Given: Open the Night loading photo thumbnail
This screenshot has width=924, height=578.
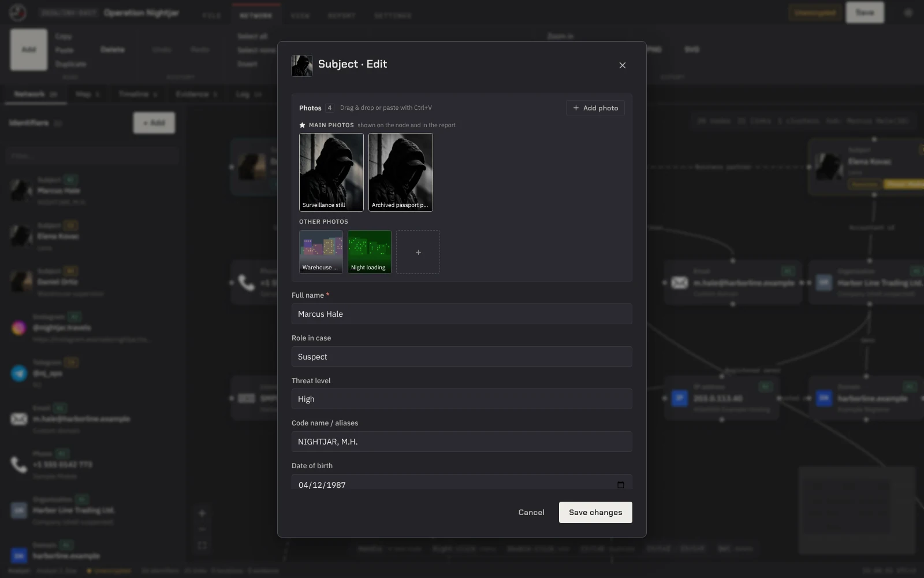Looking at the screenshot, I should click(x=370, y=252).
